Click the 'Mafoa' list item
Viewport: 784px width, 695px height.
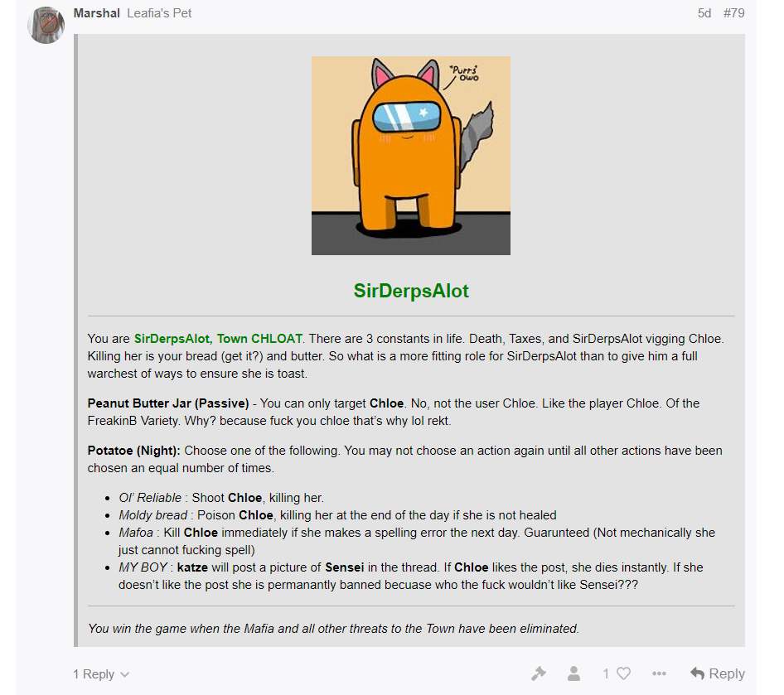coord(417,541)
